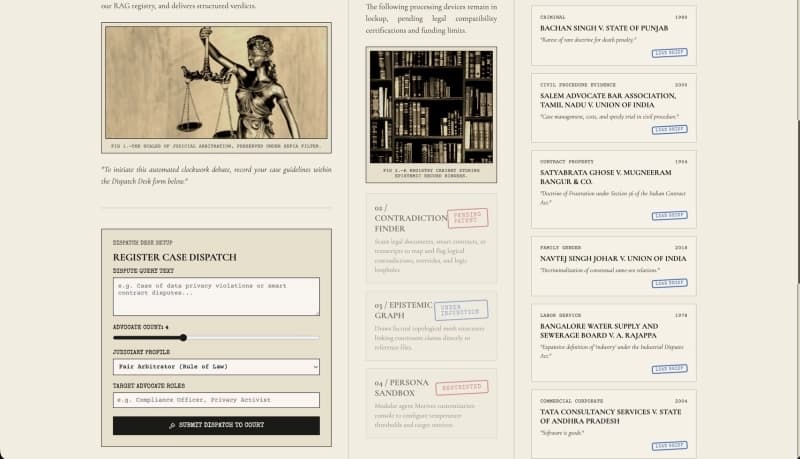Load brief for Navtej Singh Johar case
Image resolution: width=800 pixels, height=459 pixels.
669,283
